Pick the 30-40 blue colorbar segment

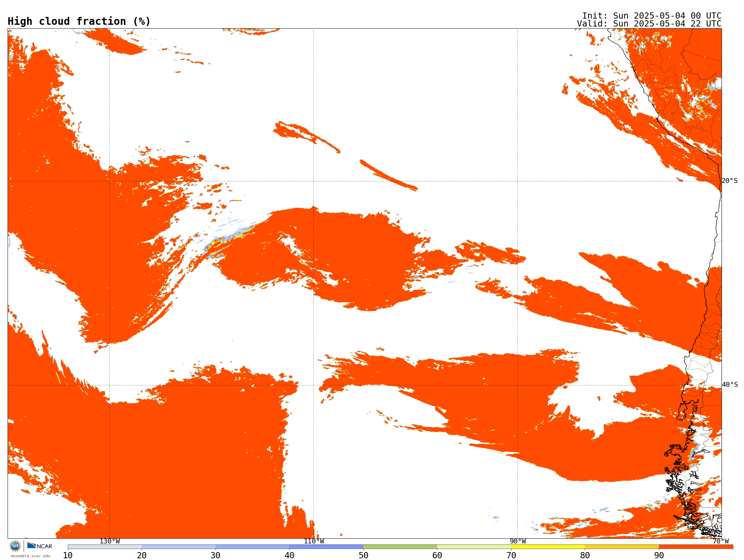(252, 547)
